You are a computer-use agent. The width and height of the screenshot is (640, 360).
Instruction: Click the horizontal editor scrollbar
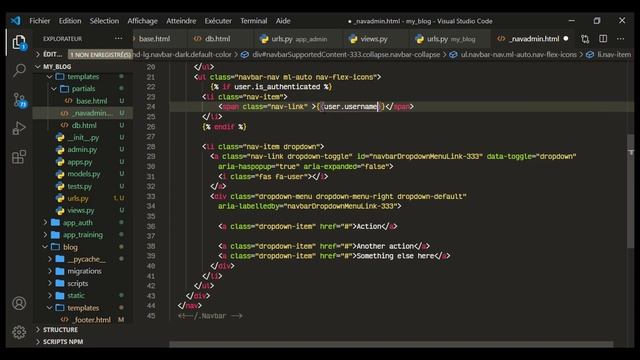tap(391, 344)
